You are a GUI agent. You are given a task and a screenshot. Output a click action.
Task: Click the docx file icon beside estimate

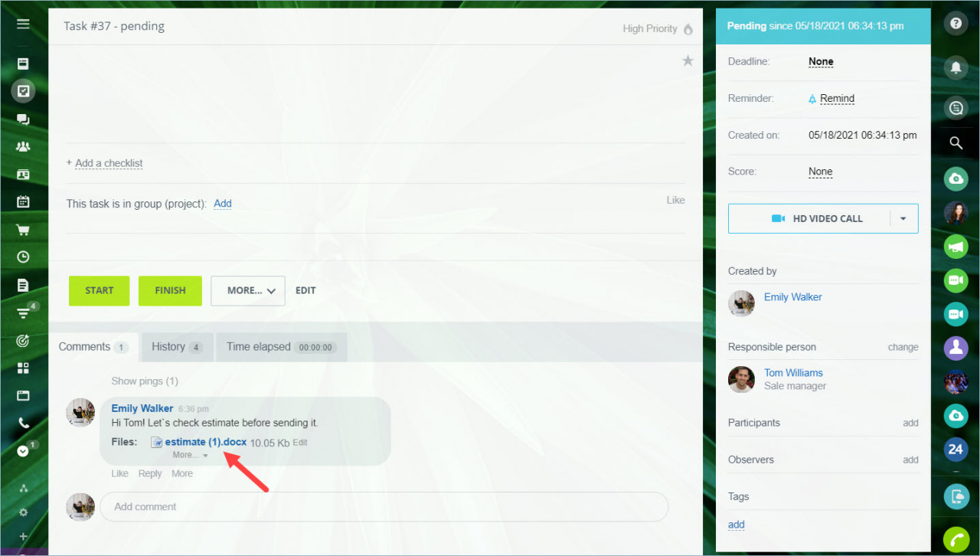tap(156, 442)
